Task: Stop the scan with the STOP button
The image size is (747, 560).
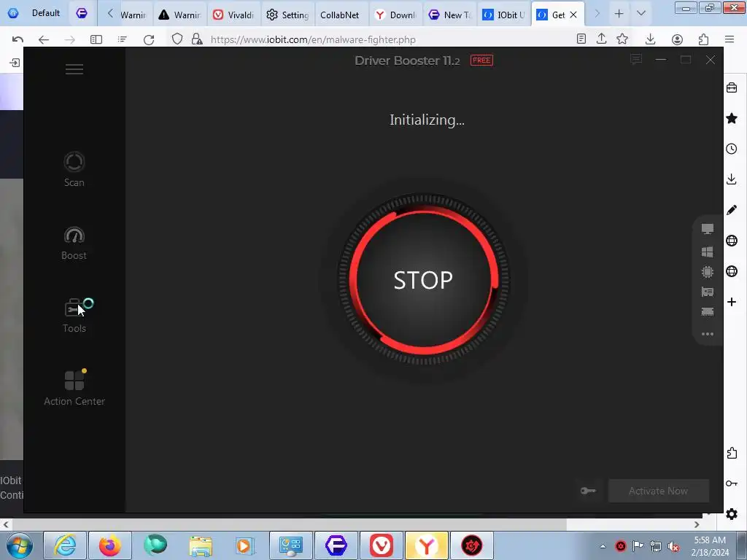Action: [423, 280]
